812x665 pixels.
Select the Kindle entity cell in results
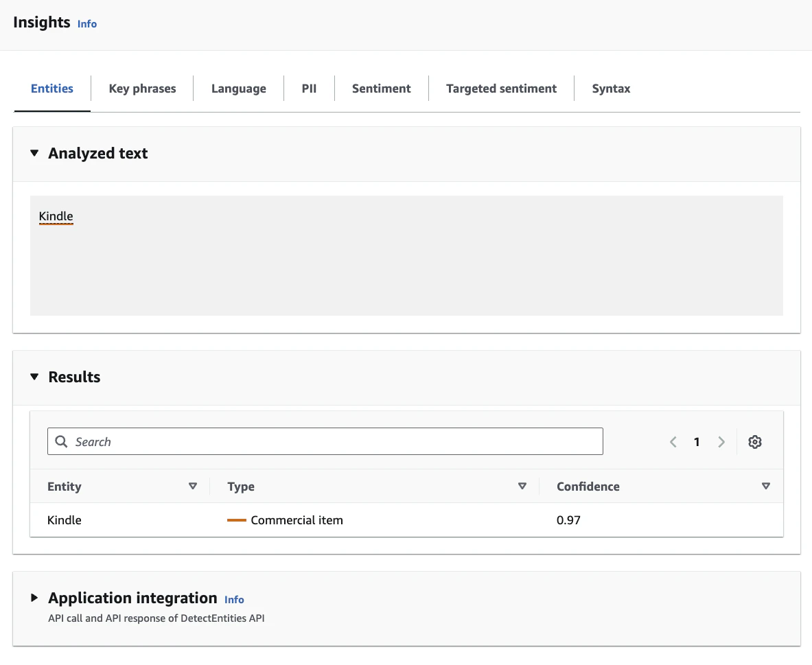click(x=65, y=520)
